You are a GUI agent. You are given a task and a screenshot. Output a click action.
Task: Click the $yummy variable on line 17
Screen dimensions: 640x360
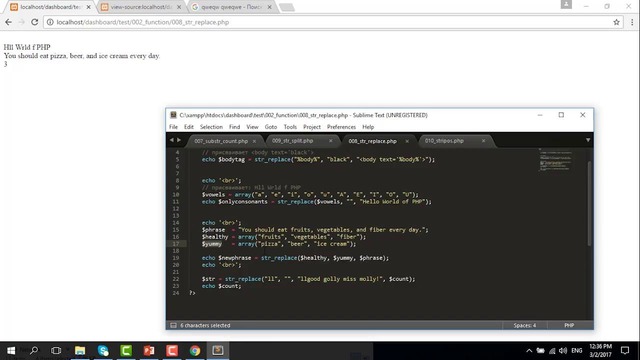pyautogui.click(x=211, y=244)
